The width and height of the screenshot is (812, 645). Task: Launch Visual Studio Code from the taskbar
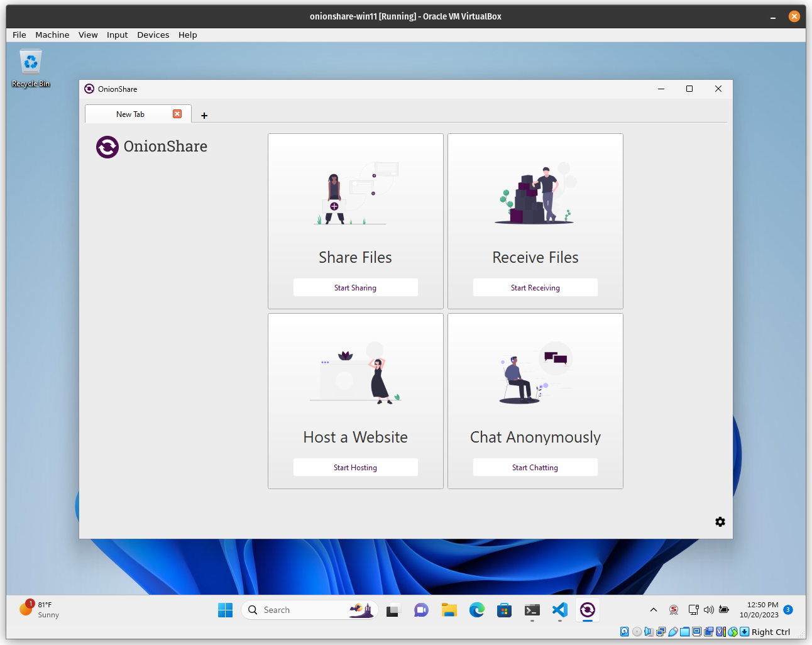coord(559,610)
